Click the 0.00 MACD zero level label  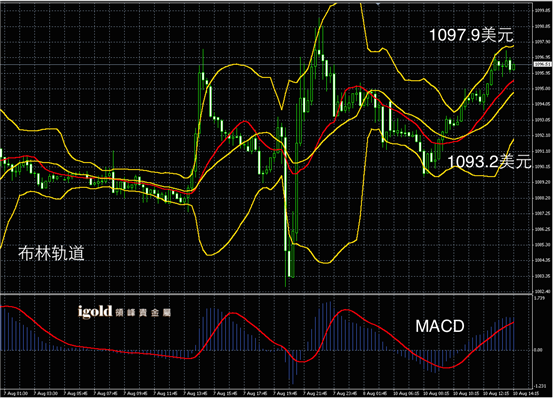coord(538,350)
